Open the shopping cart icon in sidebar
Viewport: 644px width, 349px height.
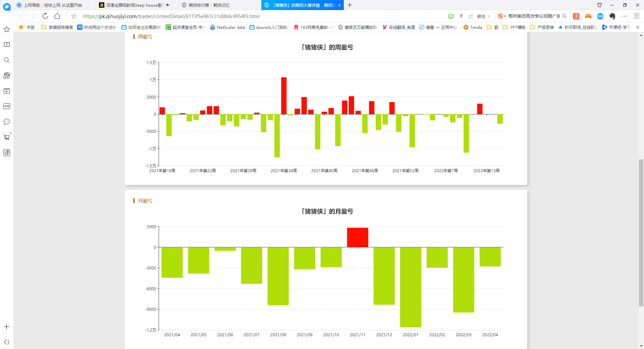7,137
